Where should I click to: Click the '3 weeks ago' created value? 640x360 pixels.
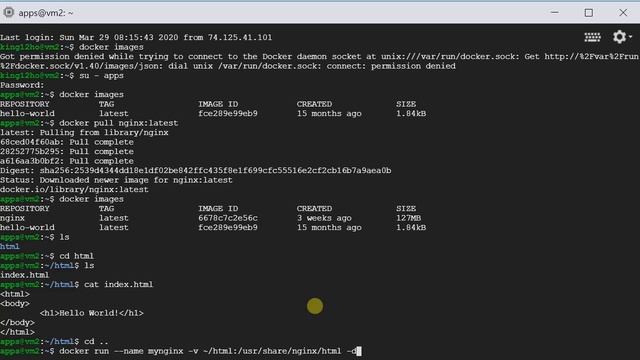coord(324,218)
